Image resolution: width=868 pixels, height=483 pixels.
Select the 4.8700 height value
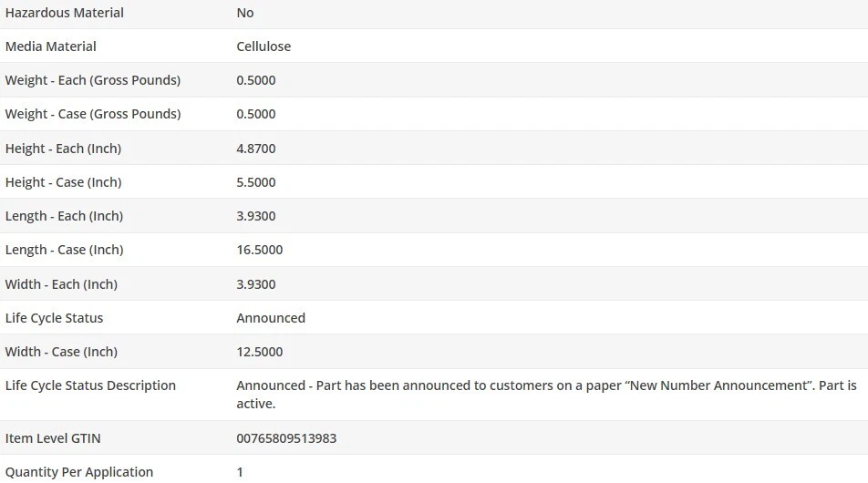(256, 149)
